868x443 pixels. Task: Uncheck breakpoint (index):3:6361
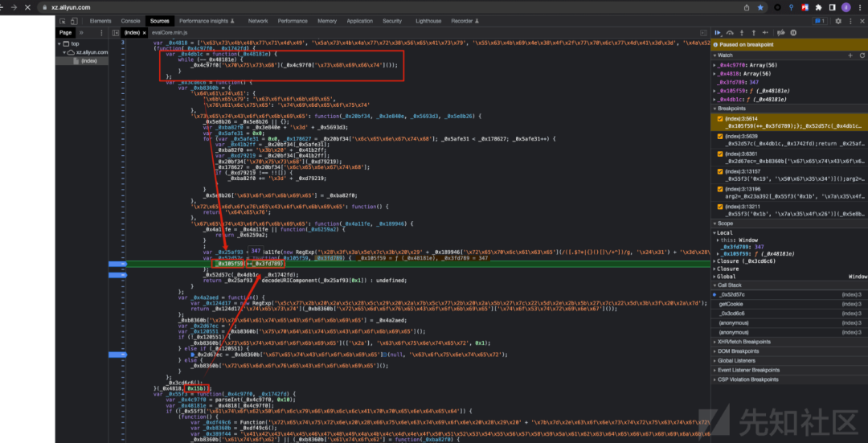pyautogui.click(x=720, y=154)
